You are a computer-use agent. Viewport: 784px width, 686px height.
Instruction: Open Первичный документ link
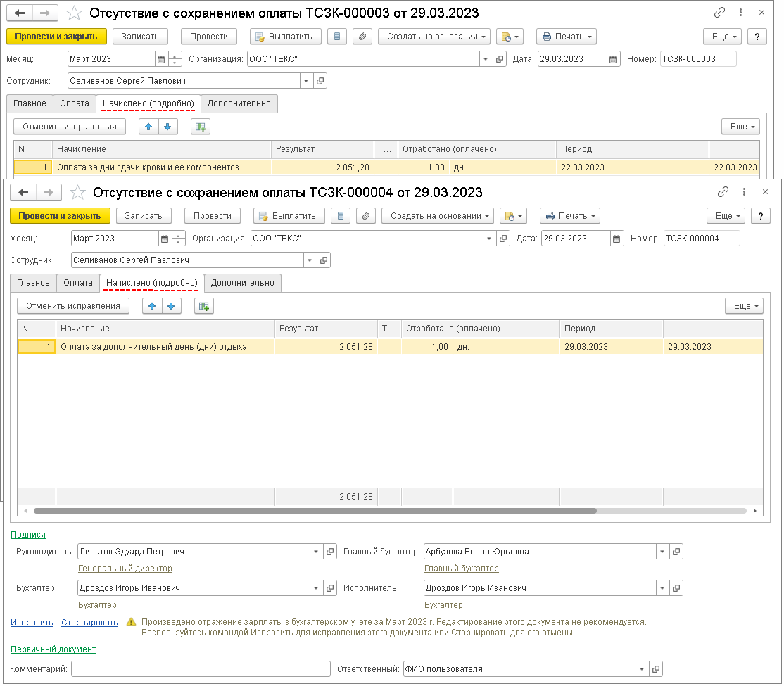53,649
